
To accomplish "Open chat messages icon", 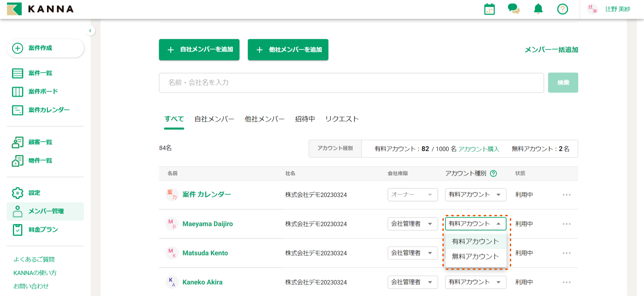I will (514, 9).
